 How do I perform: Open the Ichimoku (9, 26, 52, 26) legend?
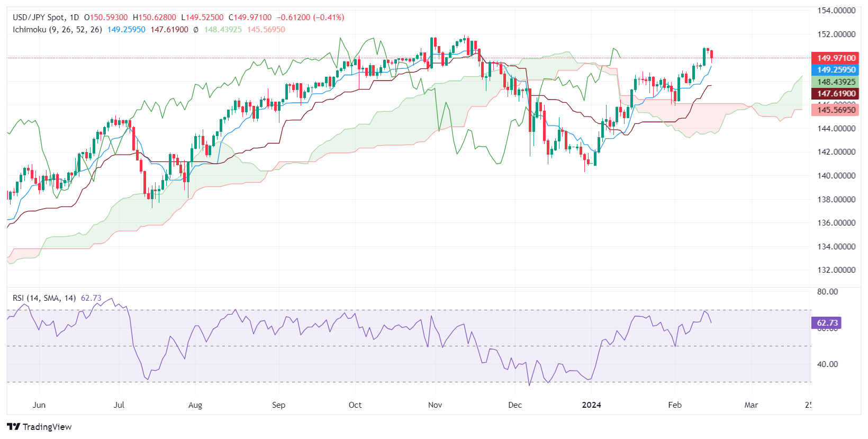point(57,30)
